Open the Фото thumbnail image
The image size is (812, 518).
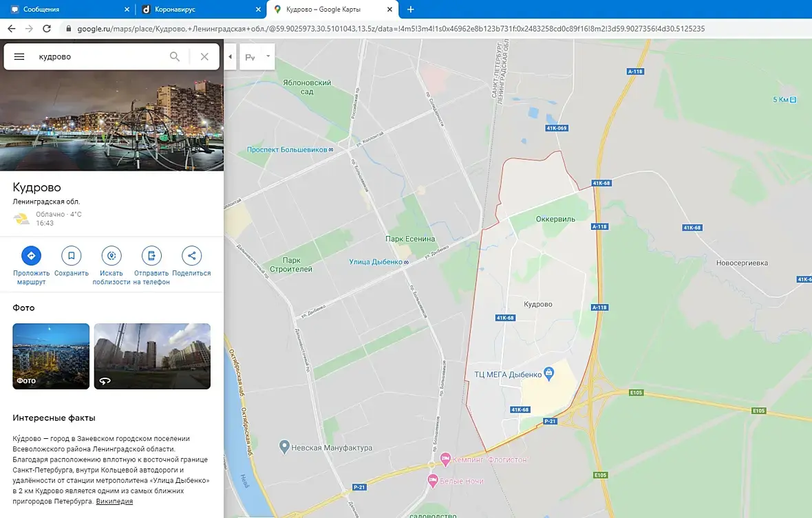pyautogui.click(x=51, y=356)
